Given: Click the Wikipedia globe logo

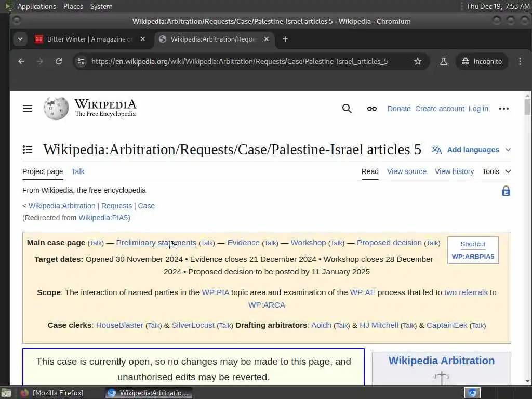Looking at the screenshot, I should click(x=56, y=108).
